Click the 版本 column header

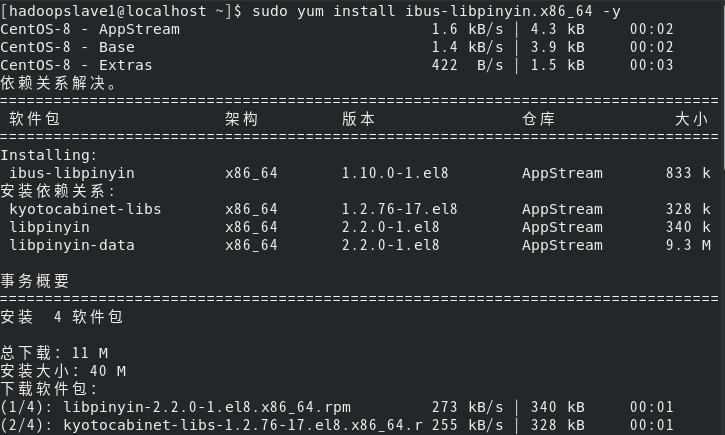[x=358, y=119]
